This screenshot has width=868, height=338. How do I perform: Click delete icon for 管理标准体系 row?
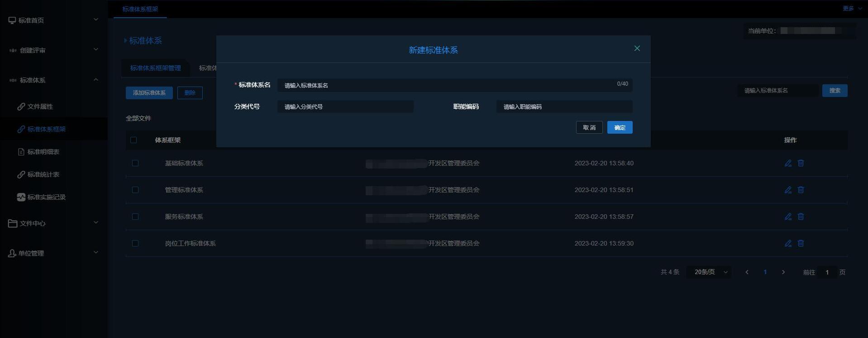801,190
